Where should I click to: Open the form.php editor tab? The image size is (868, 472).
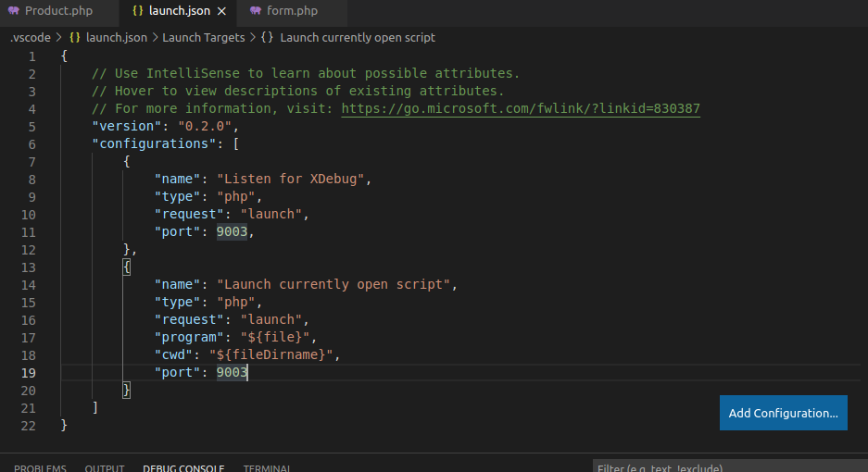click(292, 11)
